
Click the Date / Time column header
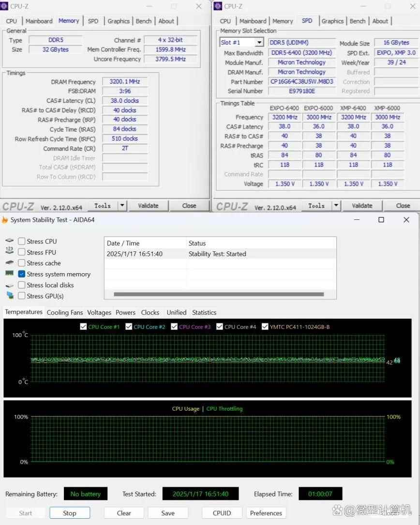[145, 243]
